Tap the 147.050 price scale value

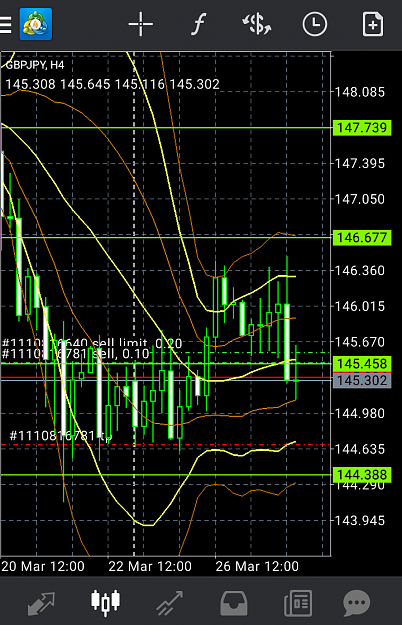[360, 199]
